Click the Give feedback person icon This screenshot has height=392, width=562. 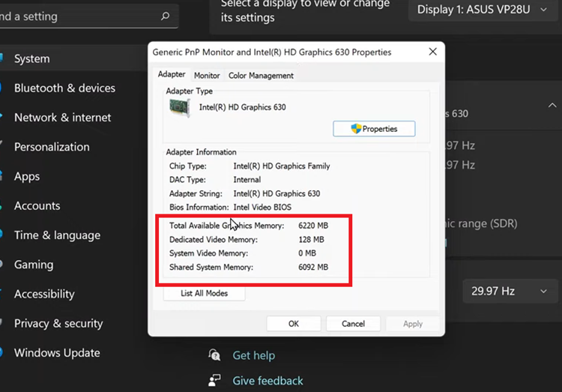pyautogui.click(x=214, y=380)
